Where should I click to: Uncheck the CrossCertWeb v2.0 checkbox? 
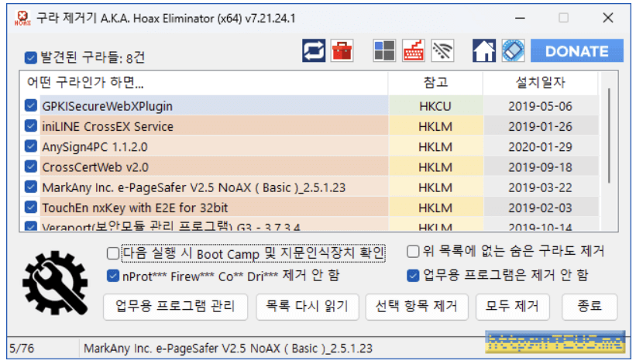(x=30, y=167)
